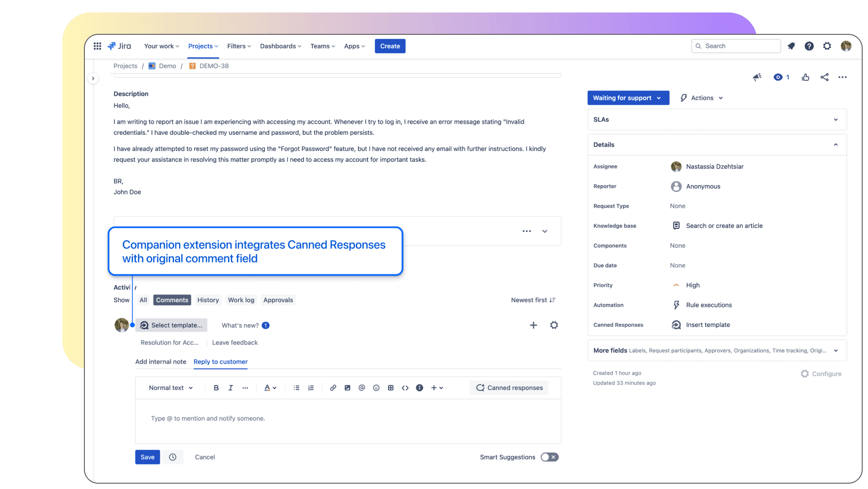
Task: Save the comment
Action: [147, 457]
